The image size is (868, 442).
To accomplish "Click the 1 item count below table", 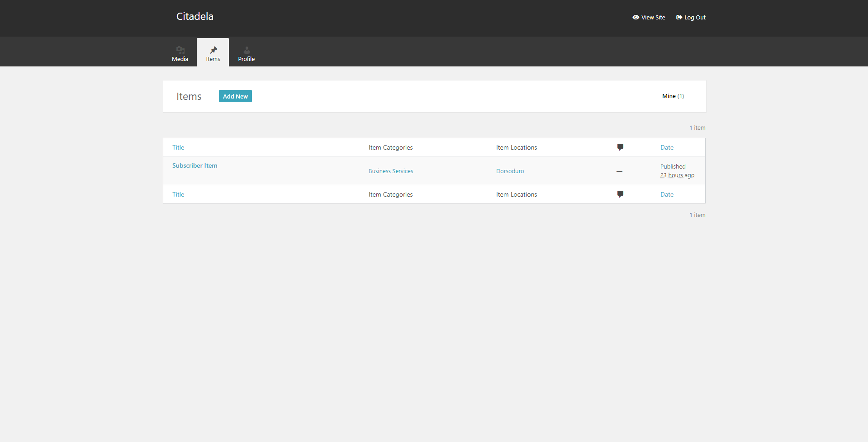I will click(697, 215).
